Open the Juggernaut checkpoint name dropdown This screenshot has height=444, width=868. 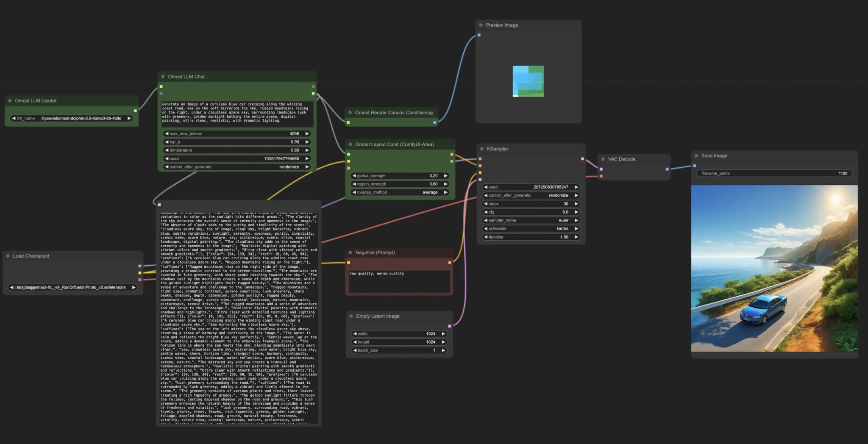point(73,287)
